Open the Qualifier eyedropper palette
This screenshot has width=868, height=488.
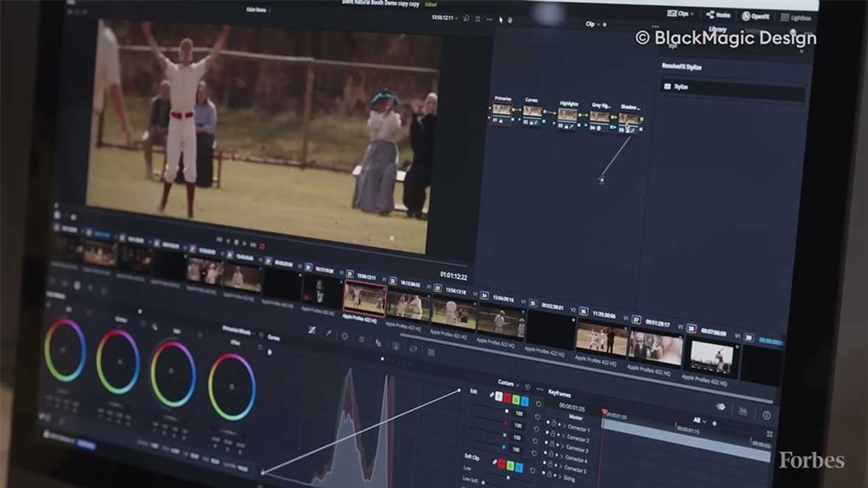pos(328,333)
